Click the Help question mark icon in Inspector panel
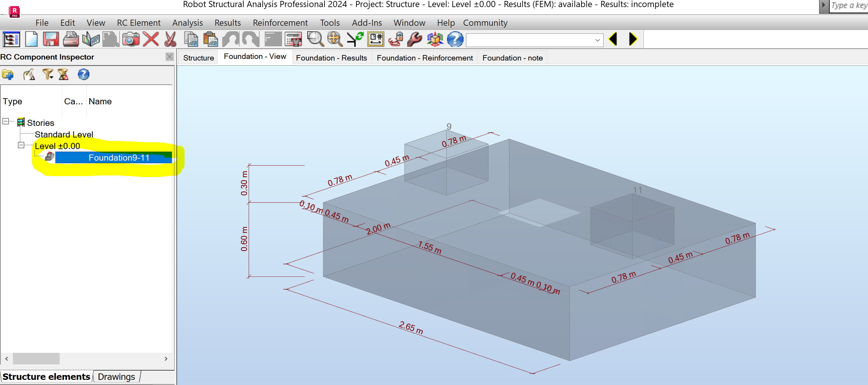 83,74
